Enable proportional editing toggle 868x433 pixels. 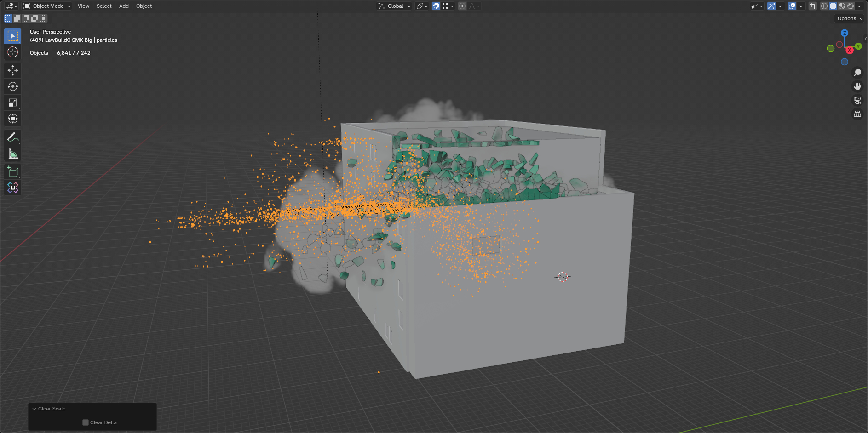click(462, 6)
